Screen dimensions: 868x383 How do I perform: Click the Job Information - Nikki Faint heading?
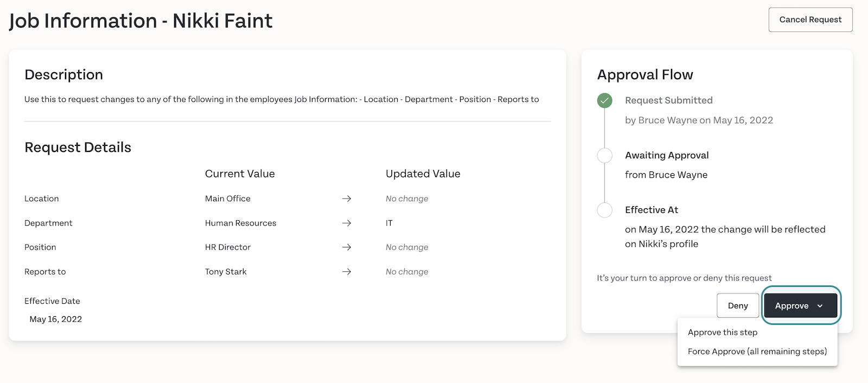[141, 21]
